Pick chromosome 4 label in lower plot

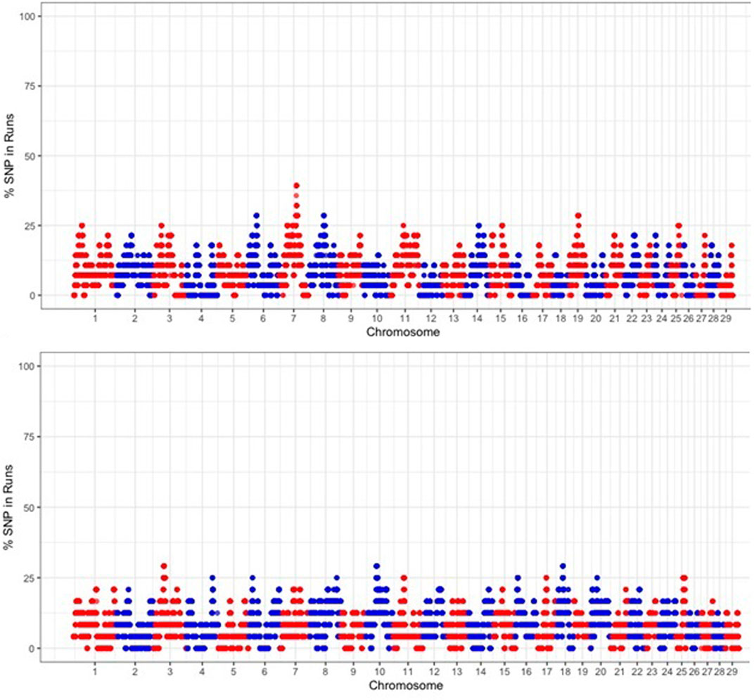tap(201, 670)
